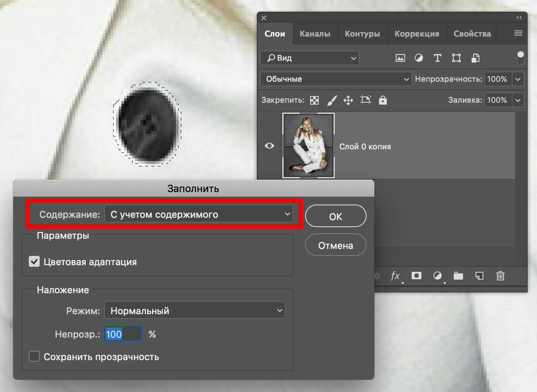Toggle the Цветовая адаптация checkbox
Image resolution: width=537 pixels, height=392 pixels.
point(34,262)
